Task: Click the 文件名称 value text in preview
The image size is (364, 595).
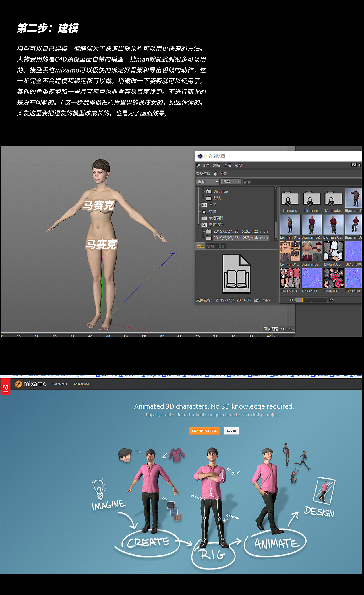Action: click(243, 300)
